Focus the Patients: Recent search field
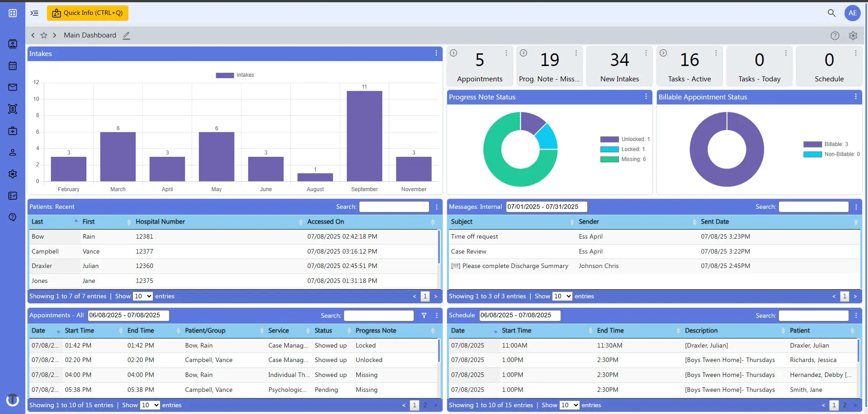Viewport: 868px width, 414px height. click(394, 207)
